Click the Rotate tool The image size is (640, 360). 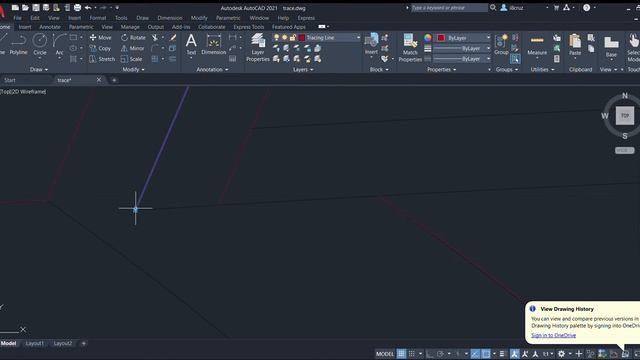pos(133,38)
